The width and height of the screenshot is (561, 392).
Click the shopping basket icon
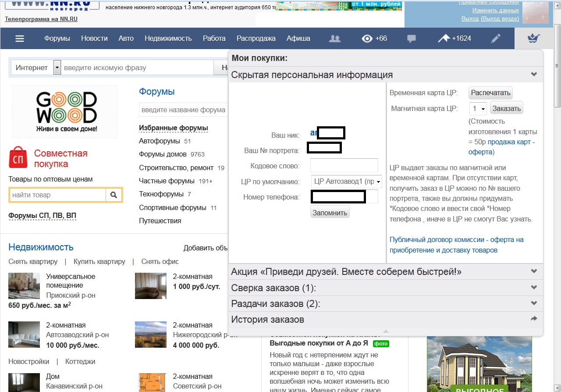pos(533,39)
